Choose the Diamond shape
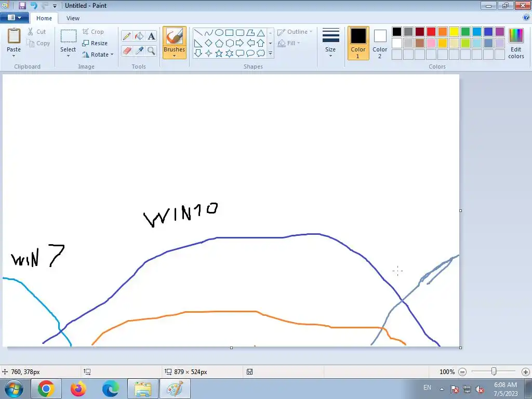This screenshot has width=532, height=399. click(x=209, y=43)
